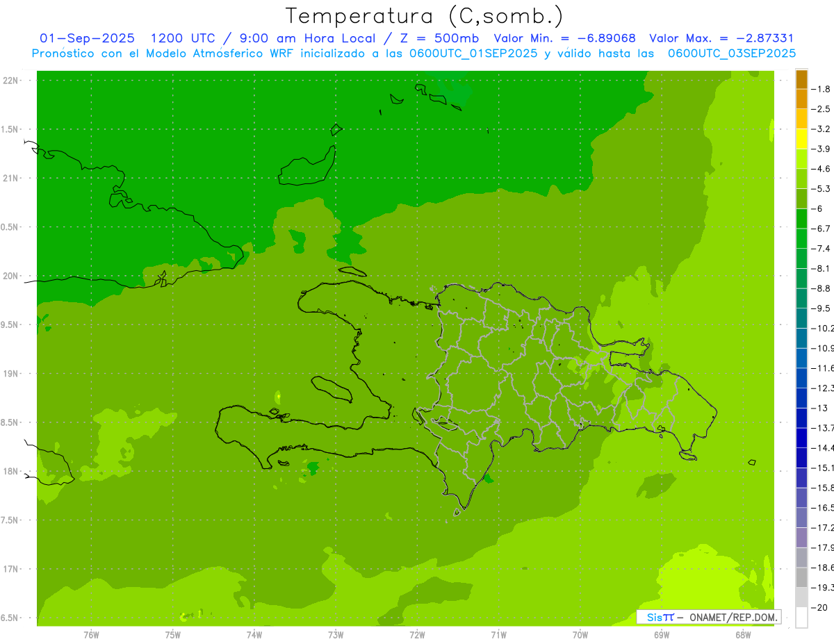Select the "1200 UTC" time text
The width and height of the screenshot is (834, 644).
[183, 38]
